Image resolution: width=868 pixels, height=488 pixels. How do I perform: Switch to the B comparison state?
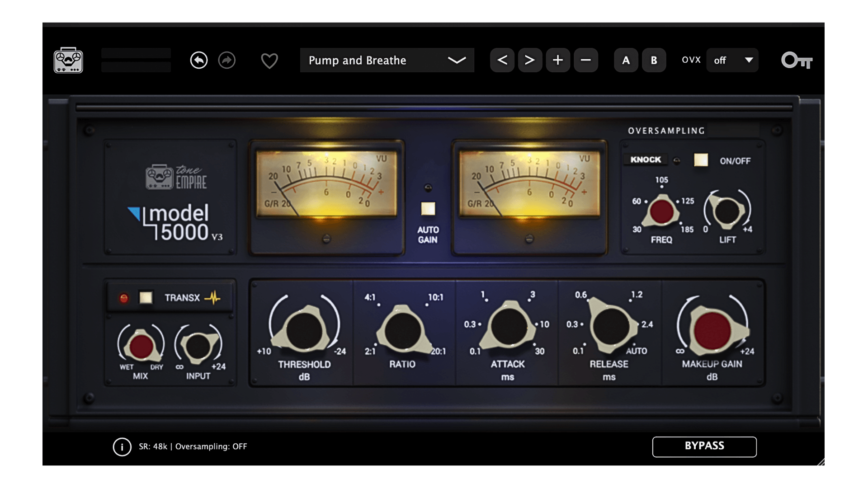(x=654, y=60)
